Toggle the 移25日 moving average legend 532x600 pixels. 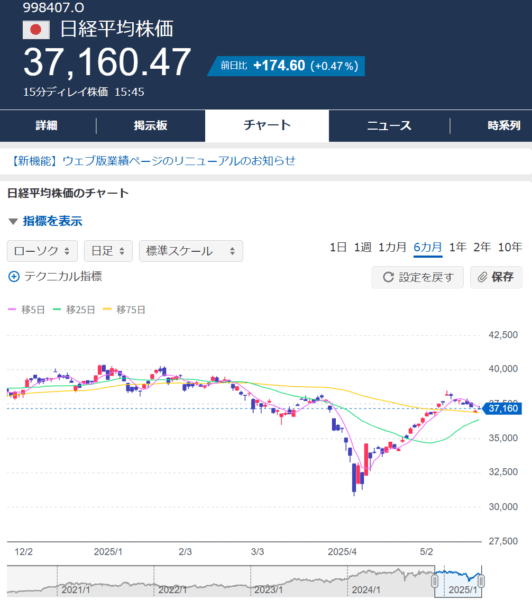(x=74, y=310)
